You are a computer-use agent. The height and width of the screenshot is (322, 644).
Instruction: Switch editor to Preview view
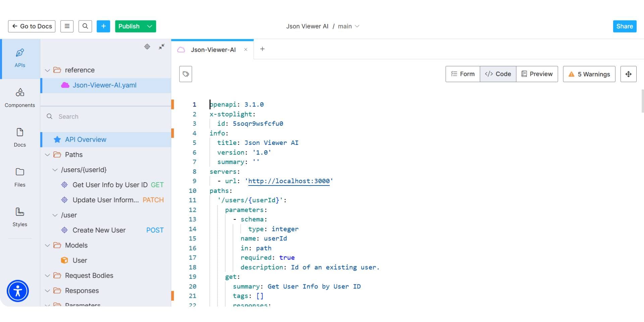[x=537, y=74]
